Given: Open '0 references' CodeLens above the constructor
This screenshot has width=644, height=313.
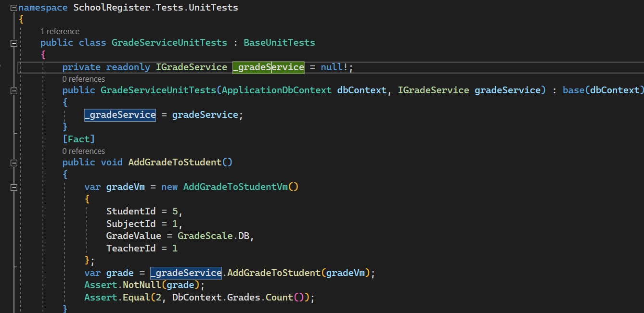Looking at the screenshot, I should click(x=83, y=79).
